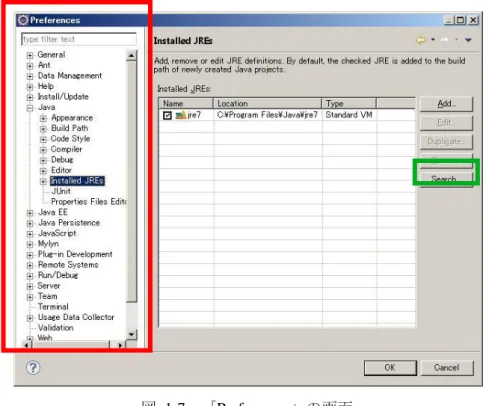
Task: Select Installed JREs tree item
Action: [77, 181]
